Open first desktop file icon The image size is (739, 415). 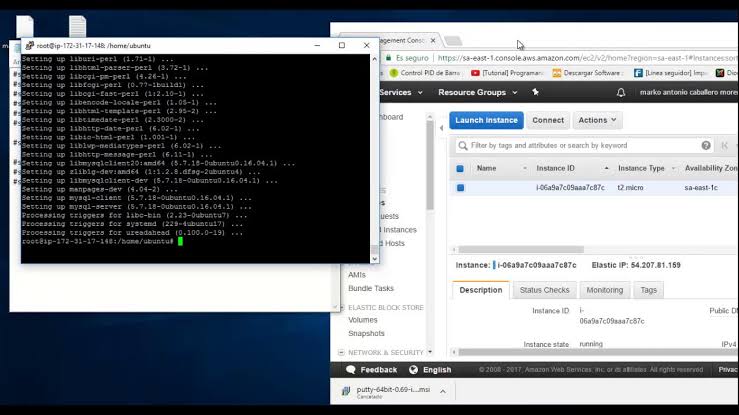(25, 25)
